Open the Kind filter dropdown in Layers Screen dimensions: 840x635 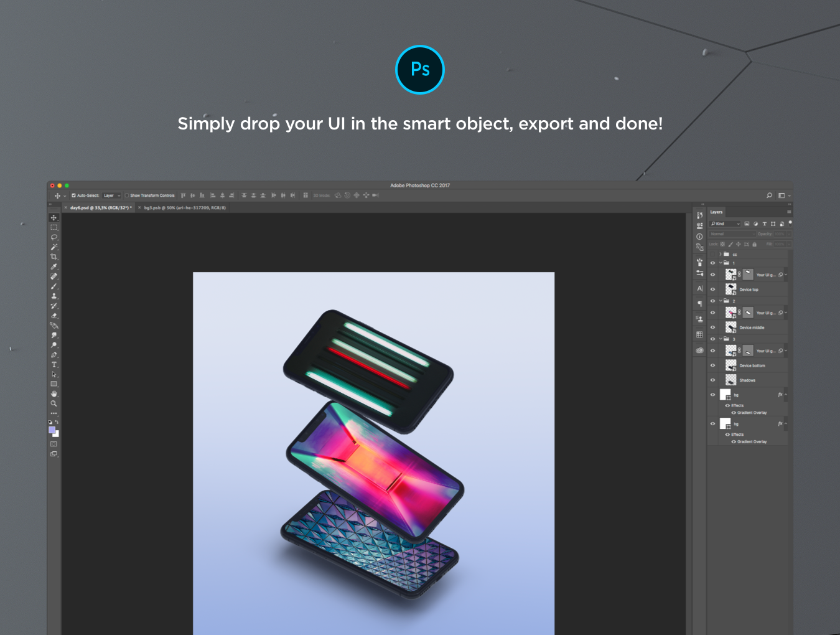[x=726, y=223]
